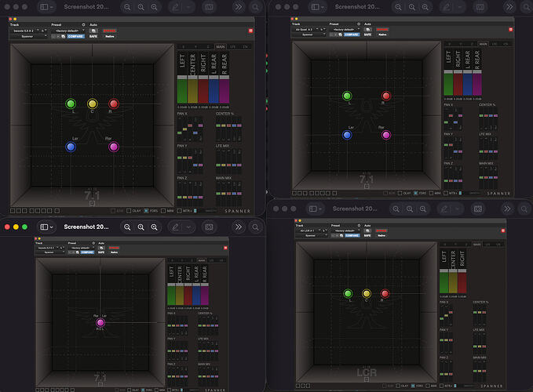
Task: Click COMPARE in the four-puck window header
Action: (352, 34)
